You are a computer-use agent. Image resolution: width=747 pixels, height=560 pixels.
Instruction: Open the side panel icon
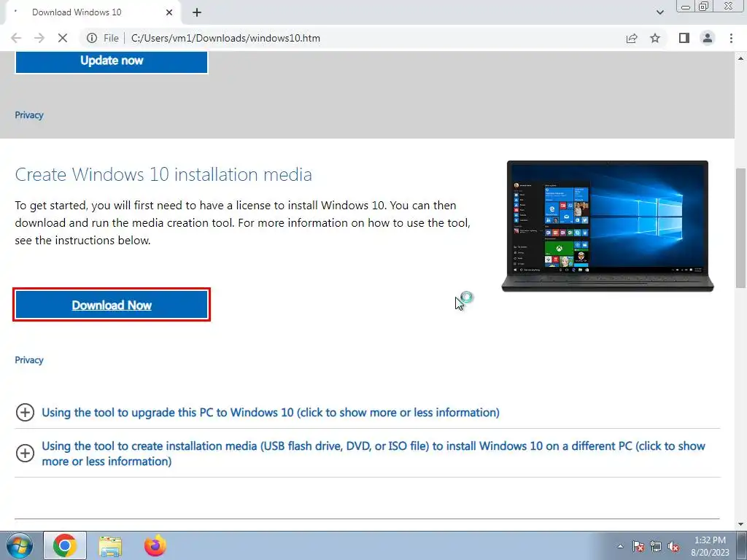684,38
